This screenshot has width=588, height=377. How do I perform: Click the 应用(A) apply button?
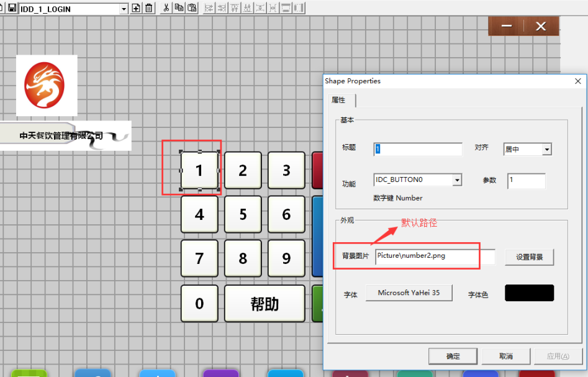coord(558,356)
